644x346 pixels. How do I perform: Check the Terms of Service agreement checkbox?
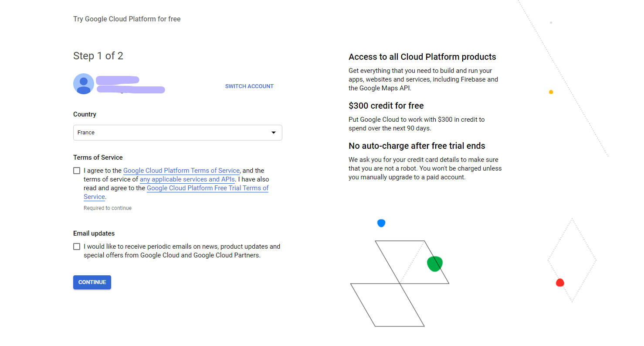77,171
